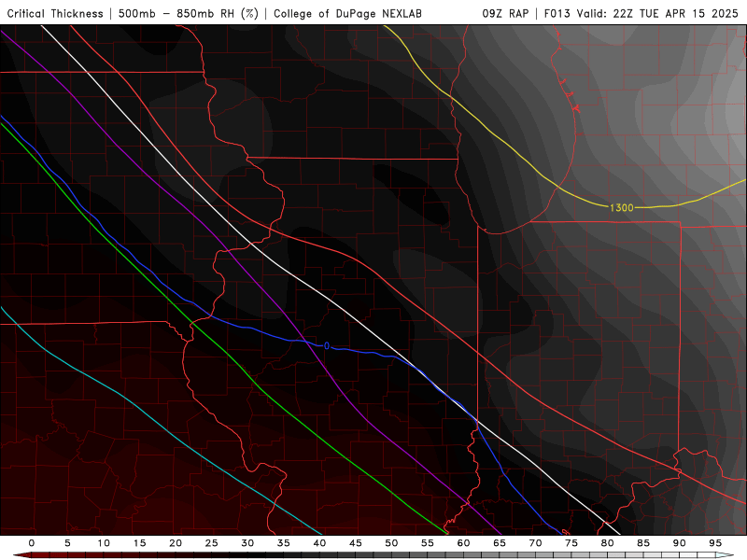Click the 55 tick on the color scale
Viewport: 747px width, 560px height.
(x=428, y=543)
